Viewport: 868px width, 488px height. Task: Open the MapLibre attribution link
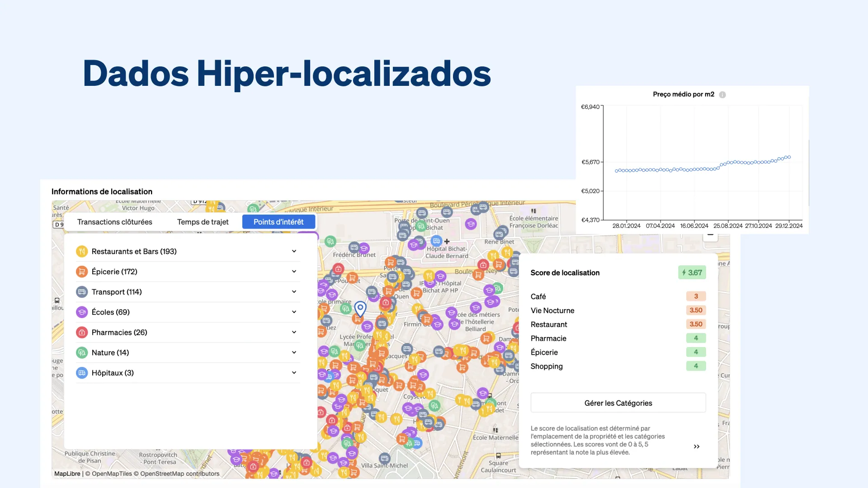(x=67, y=474)
